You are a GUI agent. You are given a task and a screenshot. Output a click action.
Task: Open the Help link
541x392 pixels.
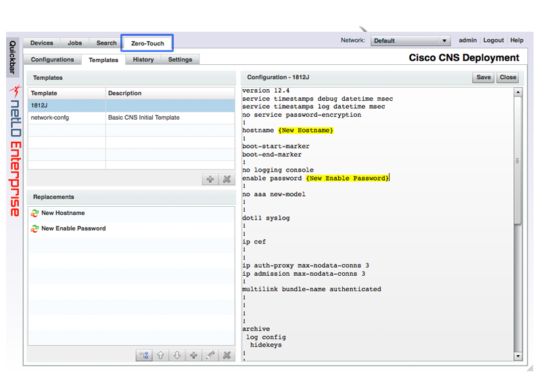coord(517,41)
